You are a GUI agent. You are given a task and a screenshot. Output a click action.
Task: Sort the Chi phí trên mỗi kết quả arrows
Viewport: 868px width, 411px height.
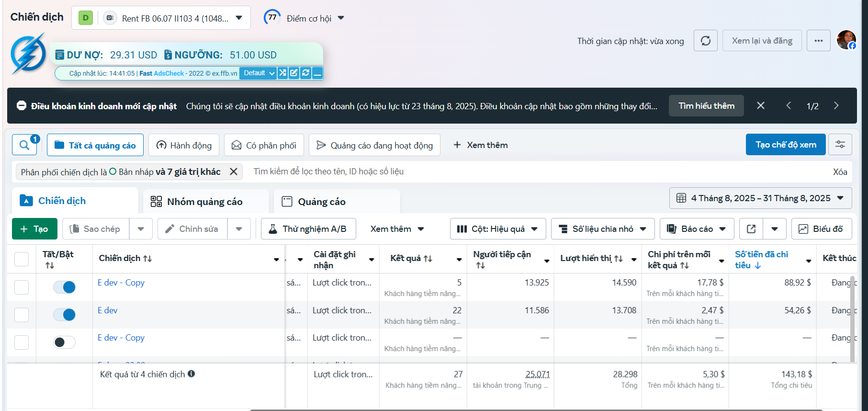685,265
